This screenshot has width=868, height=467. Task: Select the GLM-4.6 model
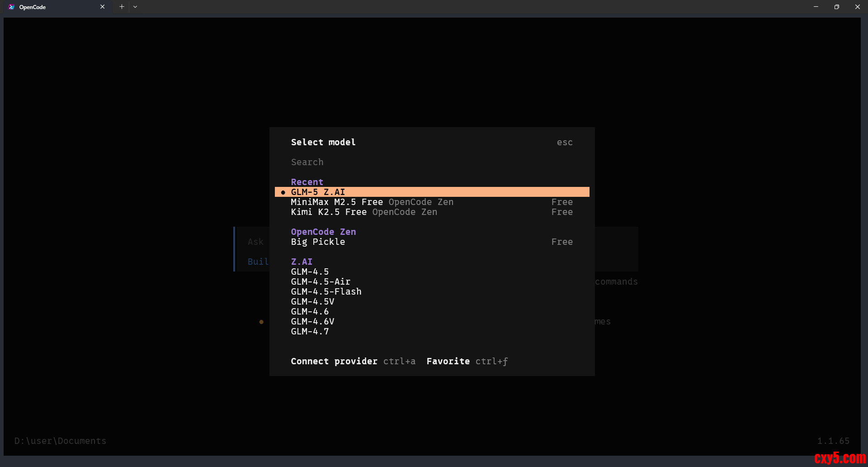point(310,311)
